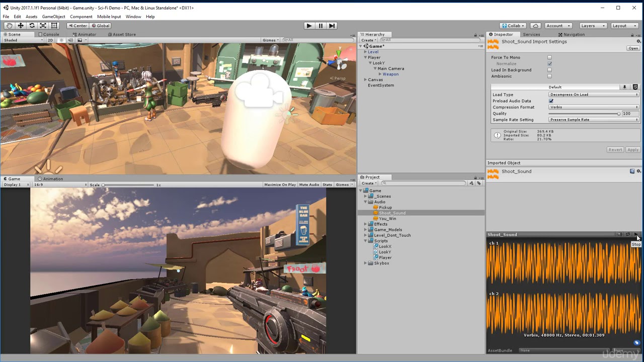Image resolution: width=644 pixels, height=362 pixels.
Task: Open the Sample Rate Setting dropdown
Action: point(594,120)
